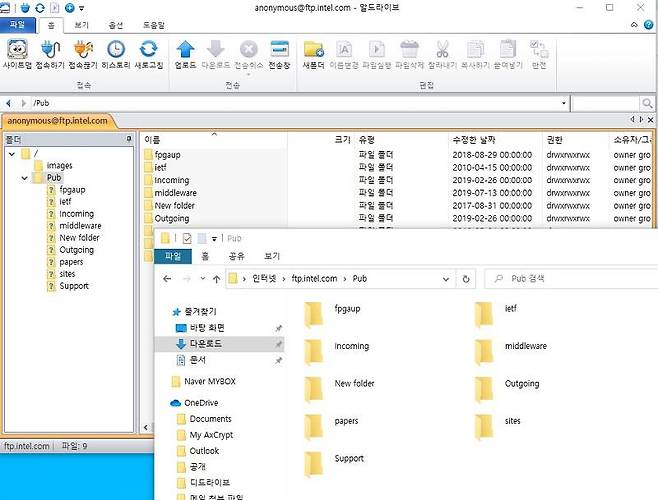Click the Explorer up arrow
This screenshot has height=500, width=658.
(216, 279)
